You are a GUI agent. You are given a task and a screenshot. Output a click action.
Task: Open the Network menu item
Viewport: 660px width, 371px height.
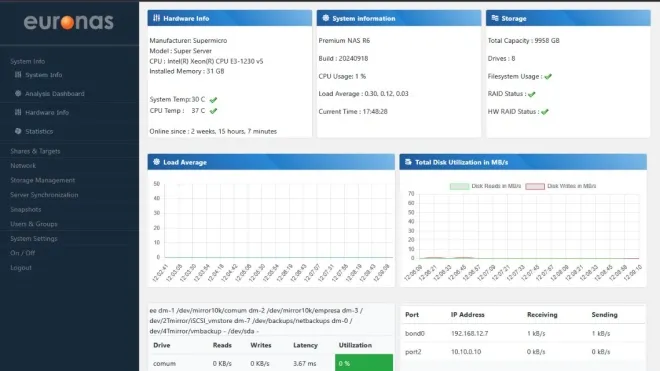[x=23, y=165]
